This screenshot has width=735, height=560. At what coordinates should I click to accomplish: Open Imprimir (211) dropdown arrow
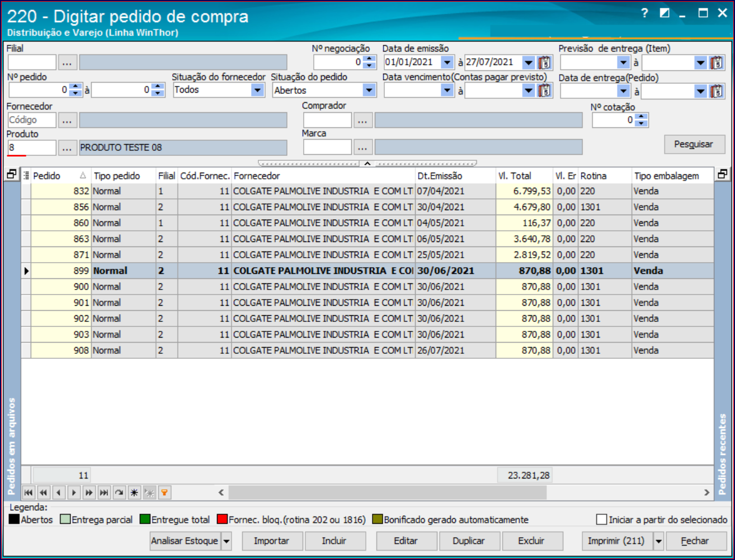[x=658, y=541]
